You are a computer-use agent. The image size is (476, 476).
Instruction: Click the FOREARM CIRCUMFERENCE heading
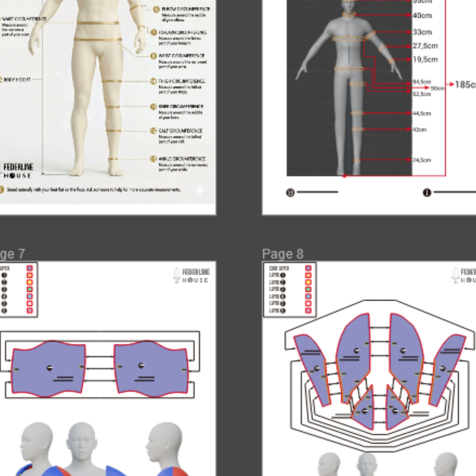coord(182,33)
